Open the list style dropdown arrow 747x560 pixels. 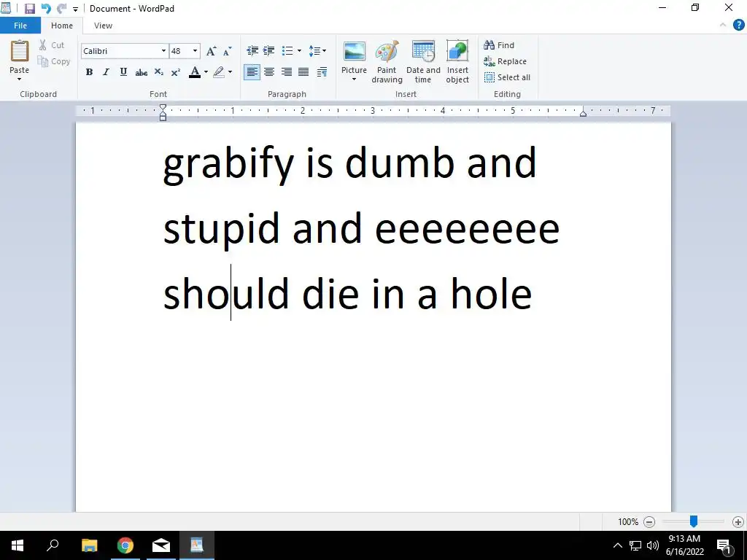tap(299, 50)
